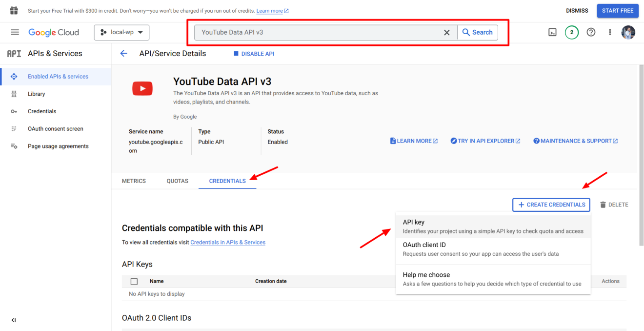Clear the search box with X
644x331 pixels.
pos(446,32)
